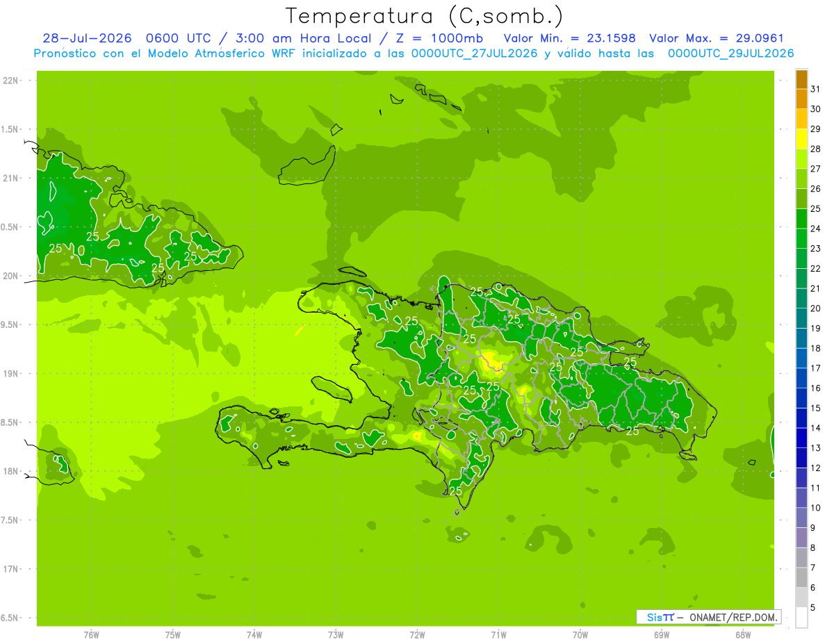
Task: Click the '76W' longitude label
Action: [x=91, y=636]
